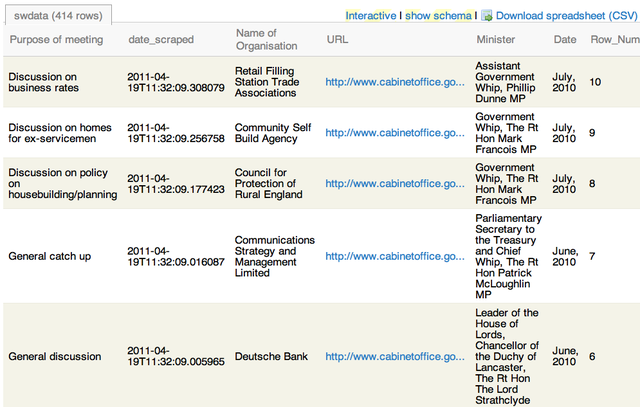Open the URL in the Community Self Build Agency row

pos(395,133)
